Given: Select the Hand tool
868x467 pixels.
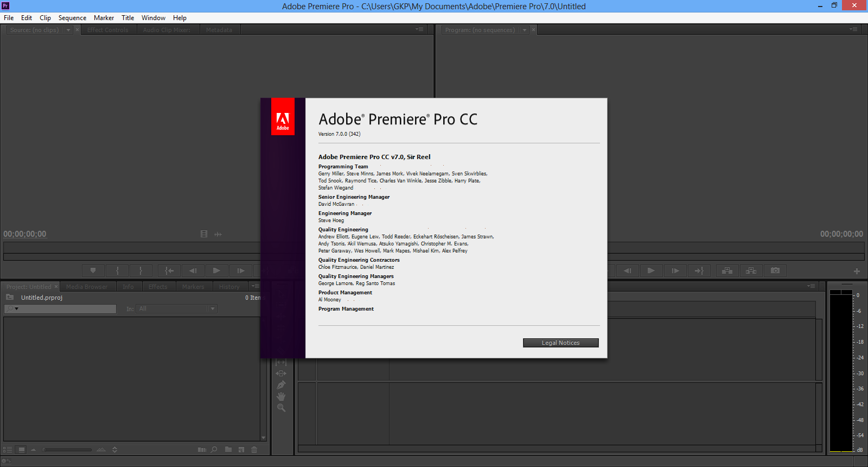Looking at the screenshot, I should (281, 396).
